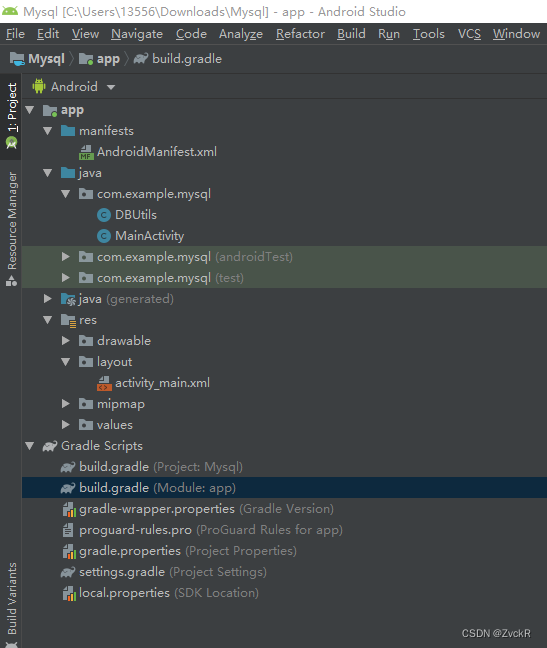The height and width of the screenshot is (648, 547).
Task: Open the Resource Manager side tab
Action: click(11, 229)
